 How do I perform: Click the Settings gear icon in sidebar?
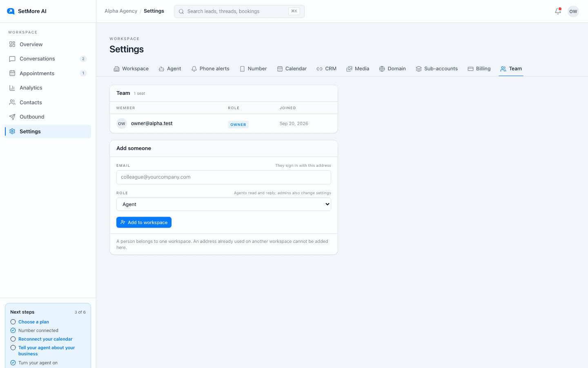coord(12,131)
